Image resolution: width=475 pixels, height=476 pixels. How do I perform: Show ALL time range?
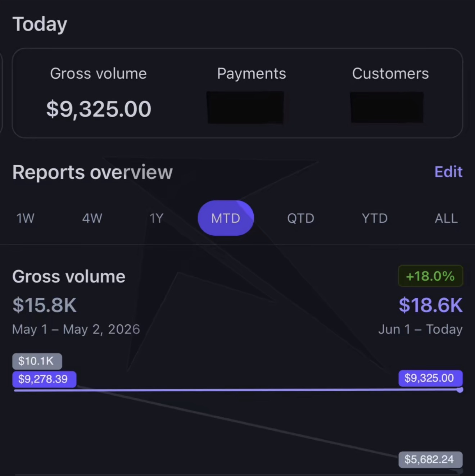[x=446, y=218]
